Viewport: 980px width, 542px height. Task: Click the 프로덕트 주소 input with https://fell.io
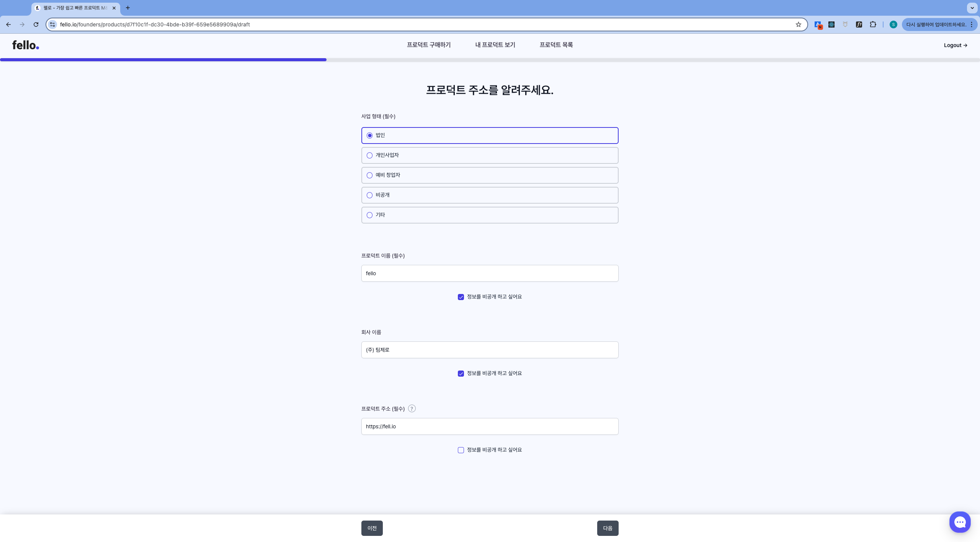point(490,426)
